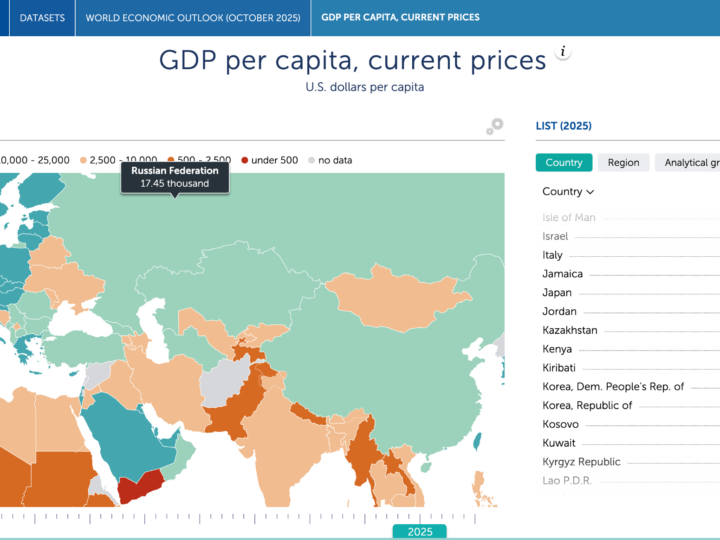This screenshot has height=540, width=720.
Task: Open the Datasets breadcrumb tab
Action: click(42, 18)
